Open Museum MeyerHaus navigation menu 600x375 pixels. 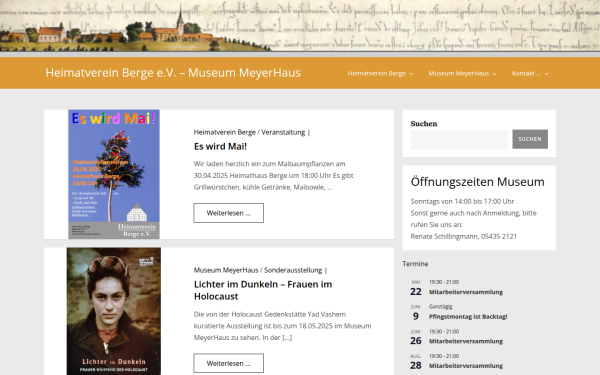pos(459,73)
